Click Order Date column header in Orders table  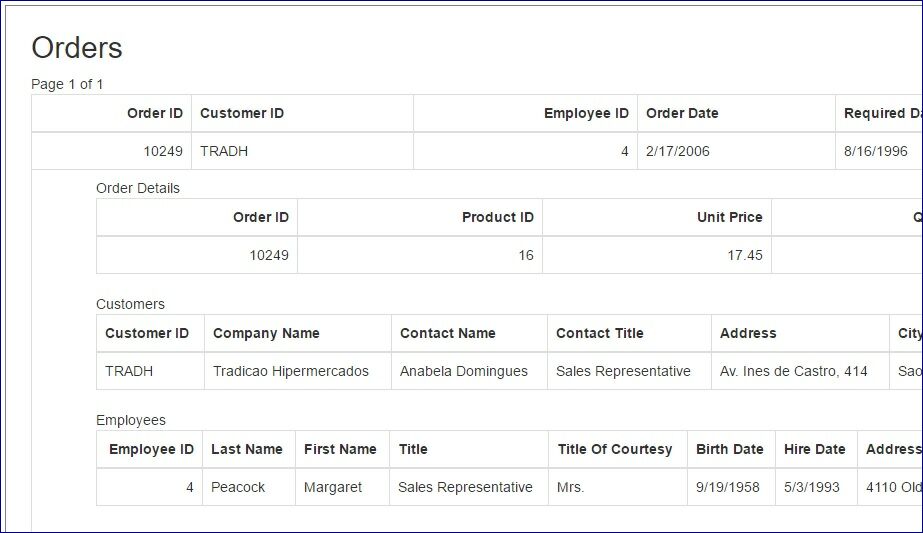[682, 113]
